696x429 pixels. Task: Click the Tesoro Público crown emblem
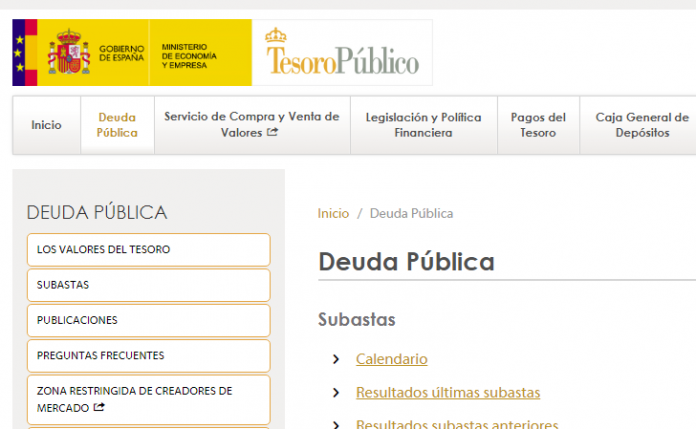276,35
